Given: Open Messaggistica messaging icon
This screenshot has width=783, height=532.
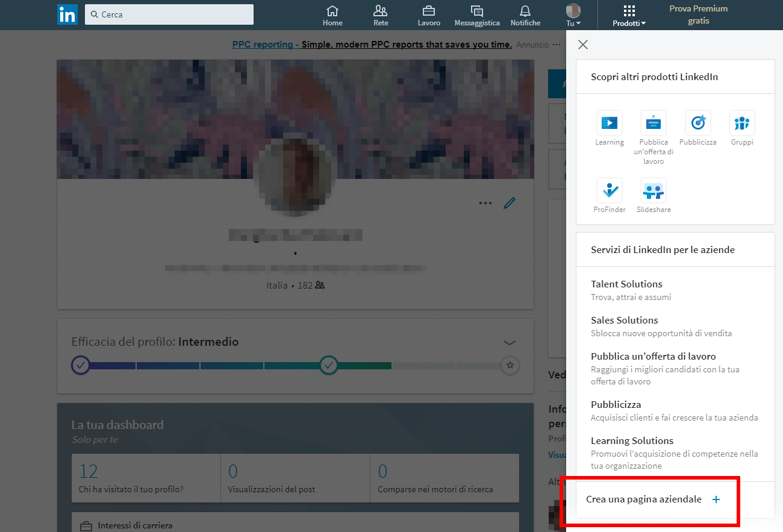Looking at the screenshot, I should [x=477, y=16].
